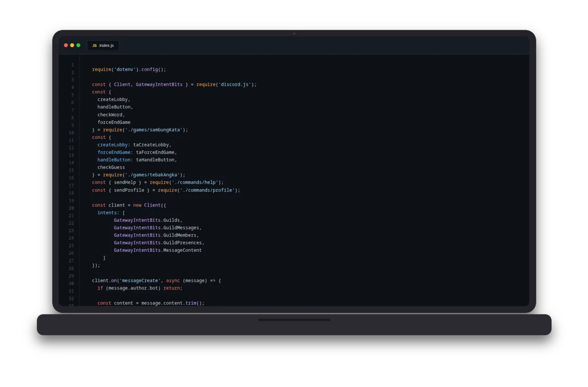Click the './commands/help' path string
The image size is (588, 387).
[x=195, y=182]
